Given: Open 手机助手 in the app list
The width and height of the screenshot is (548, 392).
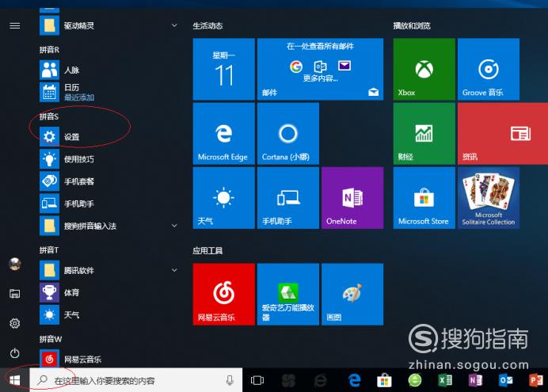Looking at the screenshot, I should (x=109, y=204).
